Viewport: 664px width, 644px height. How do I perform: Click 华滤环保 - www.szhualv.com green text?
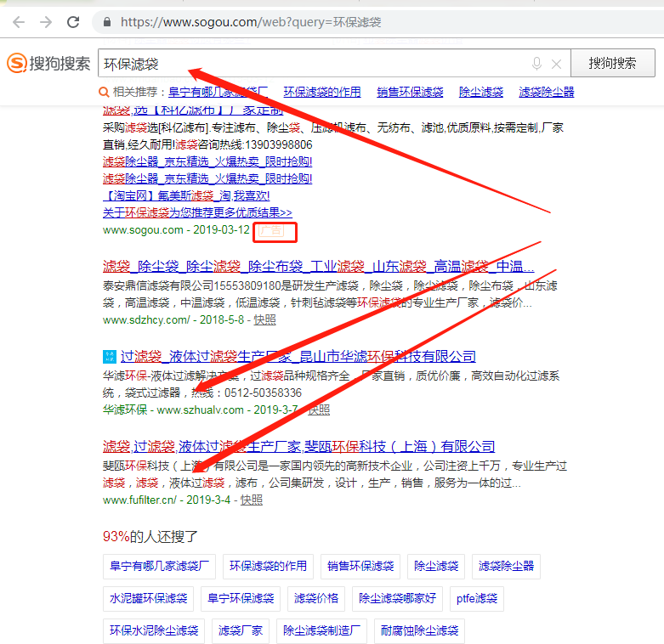pos(173,410)
